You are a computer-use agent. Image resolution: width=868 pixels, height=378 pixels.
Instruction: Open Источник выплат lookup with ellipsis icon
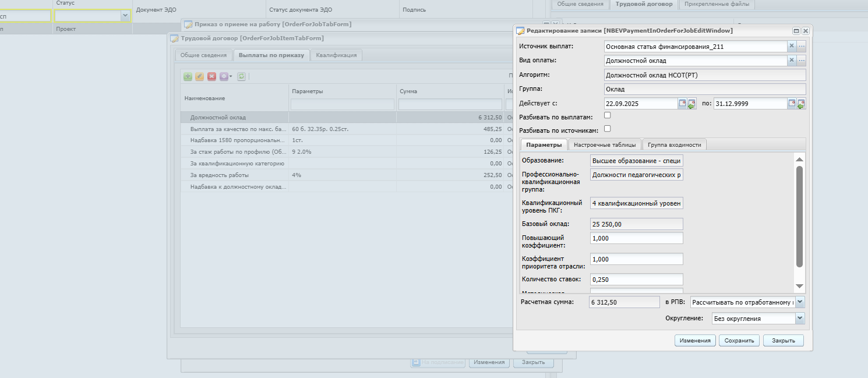click(802, 46)
